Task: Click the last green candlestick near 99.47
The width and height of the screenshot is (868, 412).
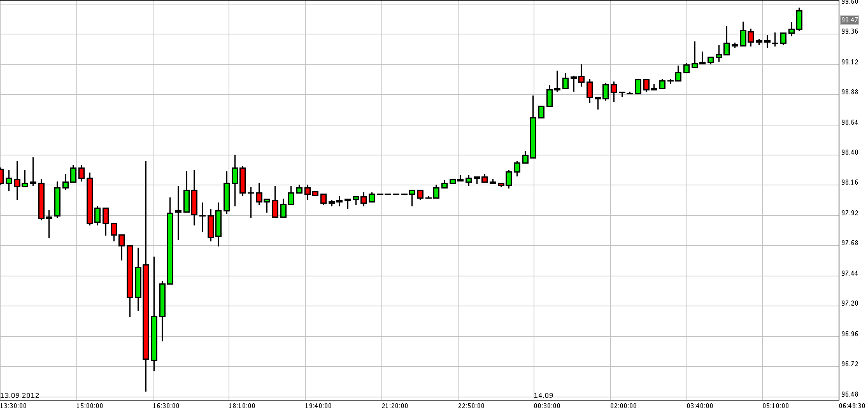Action: coord(799,20)
